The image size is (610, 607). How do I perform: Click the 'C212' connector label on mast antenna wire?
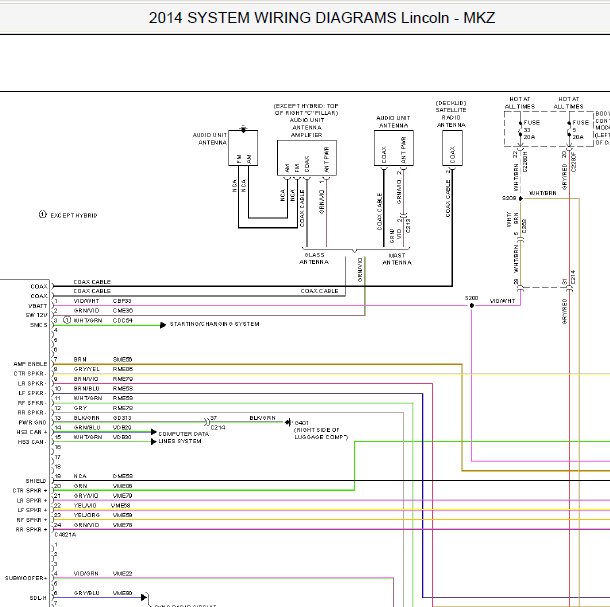408,226
